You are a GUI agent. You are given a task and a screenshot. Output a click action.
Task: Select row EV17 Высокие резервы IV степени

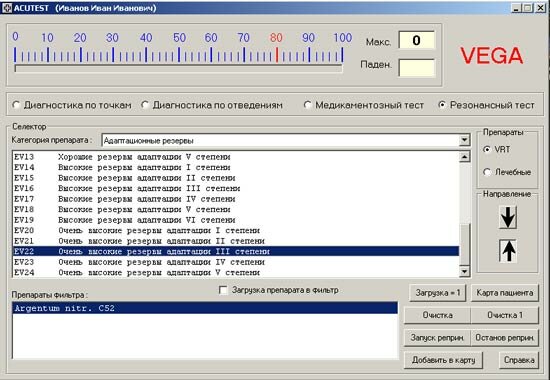tap(236, 199)
